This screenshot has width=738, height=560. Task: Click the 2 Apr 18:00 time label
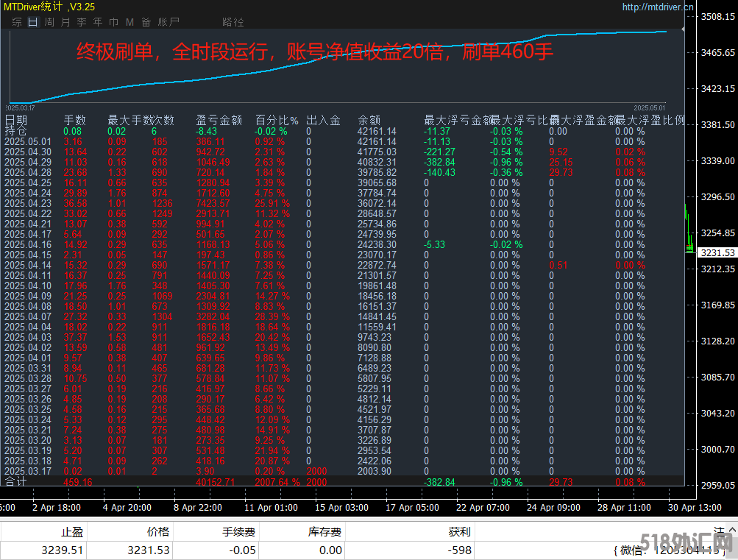(57, 508)
